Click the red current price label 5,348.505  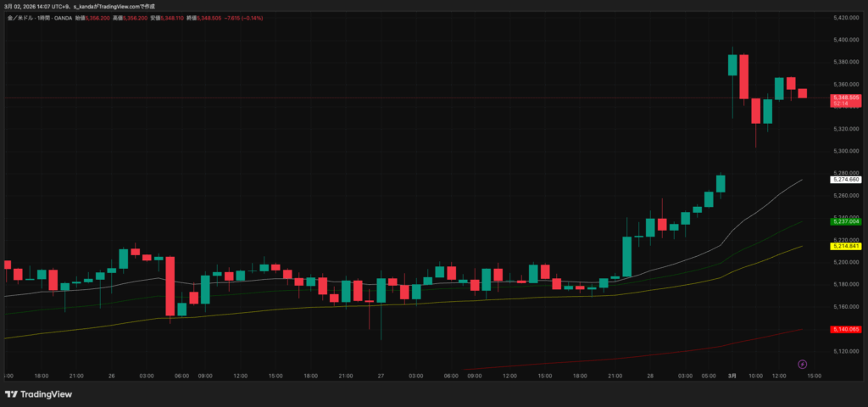(x=846, y=98)
